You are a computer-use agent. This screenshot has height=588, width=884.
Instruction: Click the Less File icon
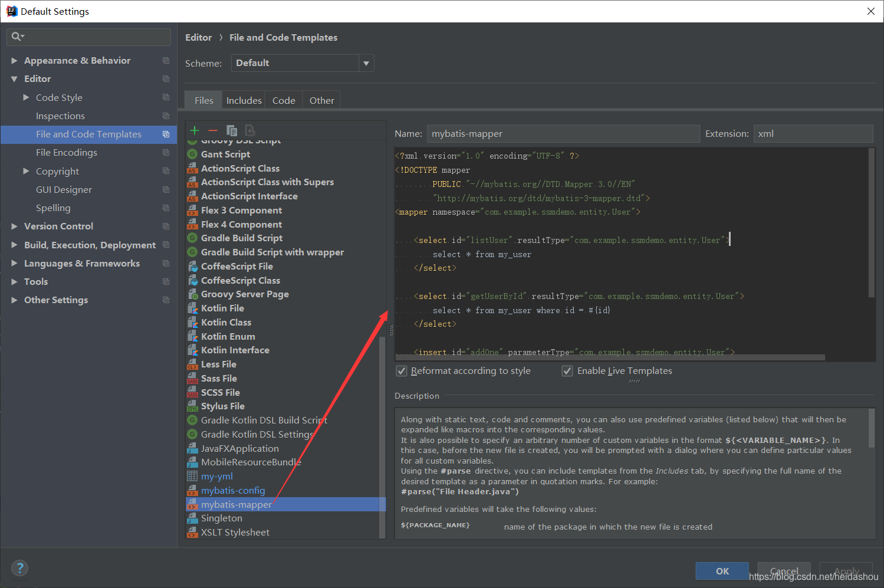[x=192, y=364]
